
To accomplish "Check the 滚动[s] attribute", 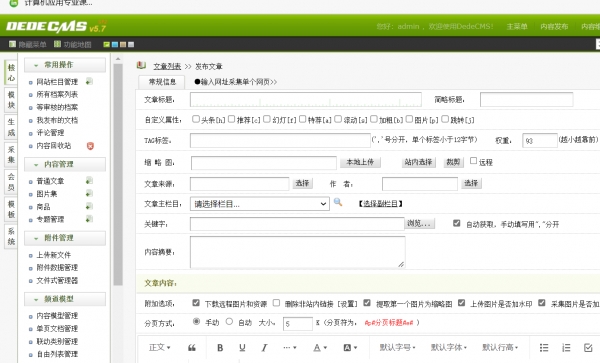I will pos(338,119).
